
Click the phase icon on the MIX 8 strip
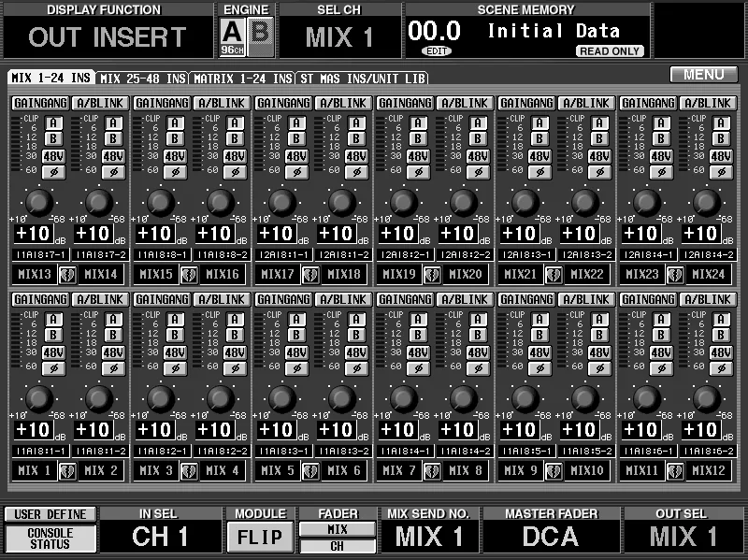tap(478, 368)
